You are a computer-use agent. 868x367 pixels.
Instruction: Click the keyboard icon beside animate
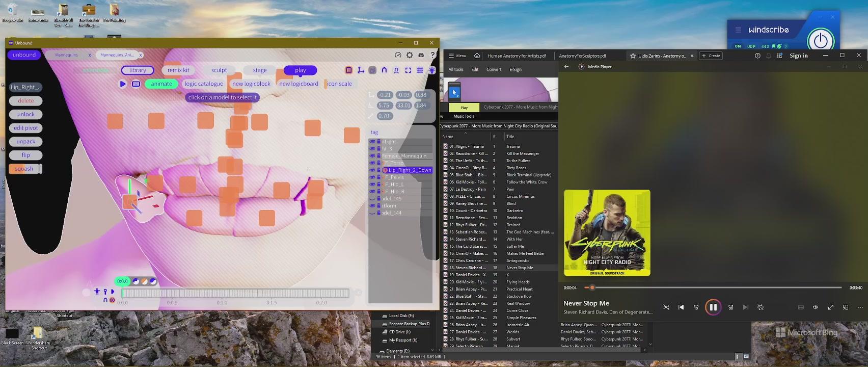coord(136,84)
